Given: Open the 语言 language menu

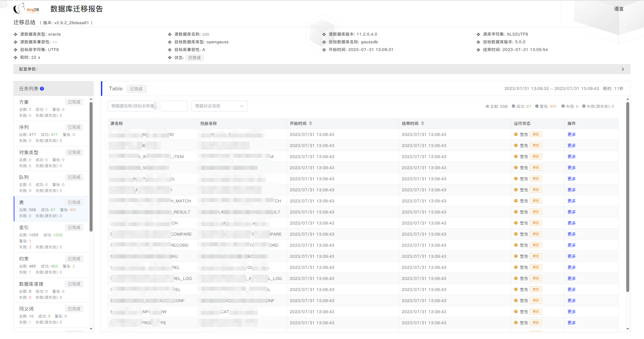Looking at the screenshot, I should pos(619,9).
